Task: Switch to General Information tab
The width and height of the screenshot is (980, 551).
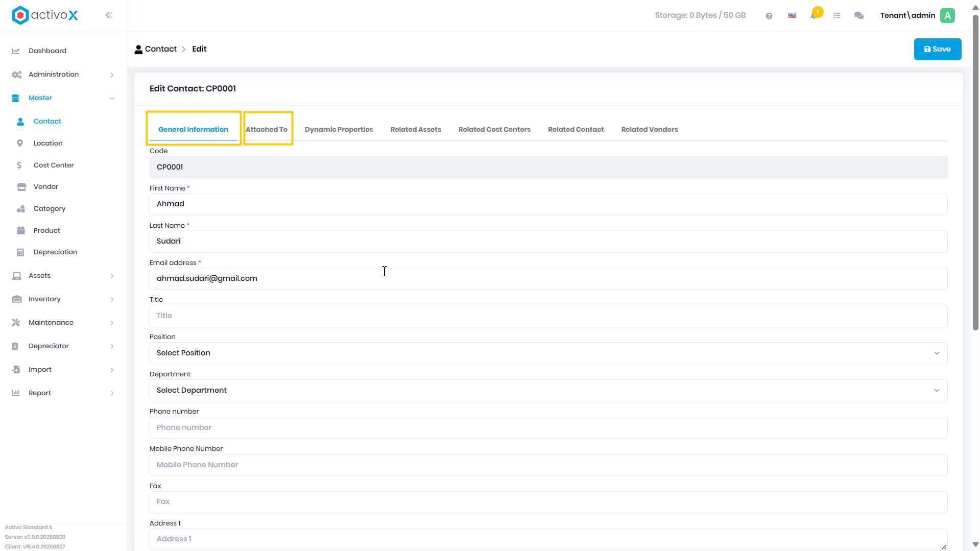Action: (193, 130)
